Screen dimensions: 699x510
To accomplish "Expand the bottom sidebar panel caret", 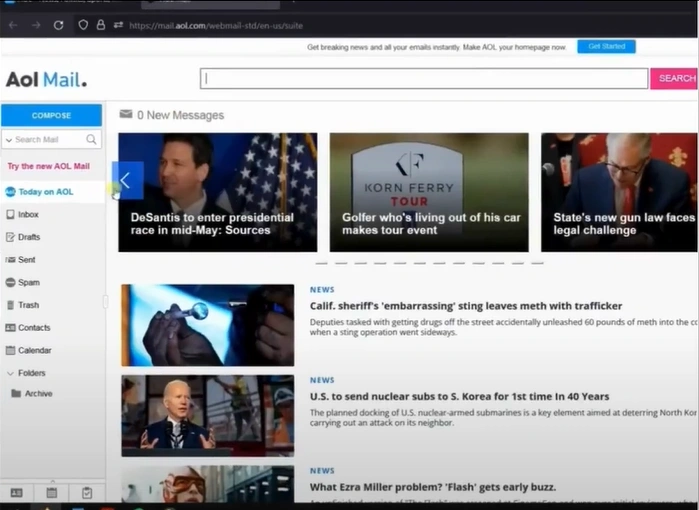I will point(53,481).
